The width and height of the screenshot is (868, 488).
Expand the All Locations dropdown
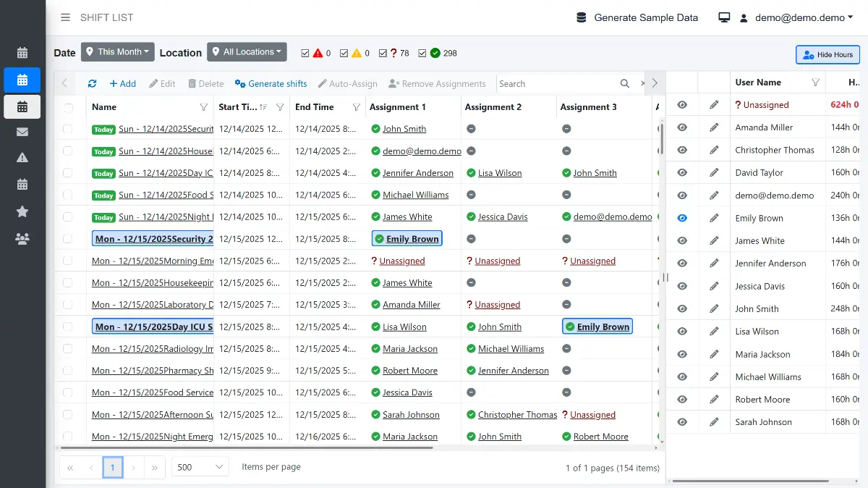[246, 51]
